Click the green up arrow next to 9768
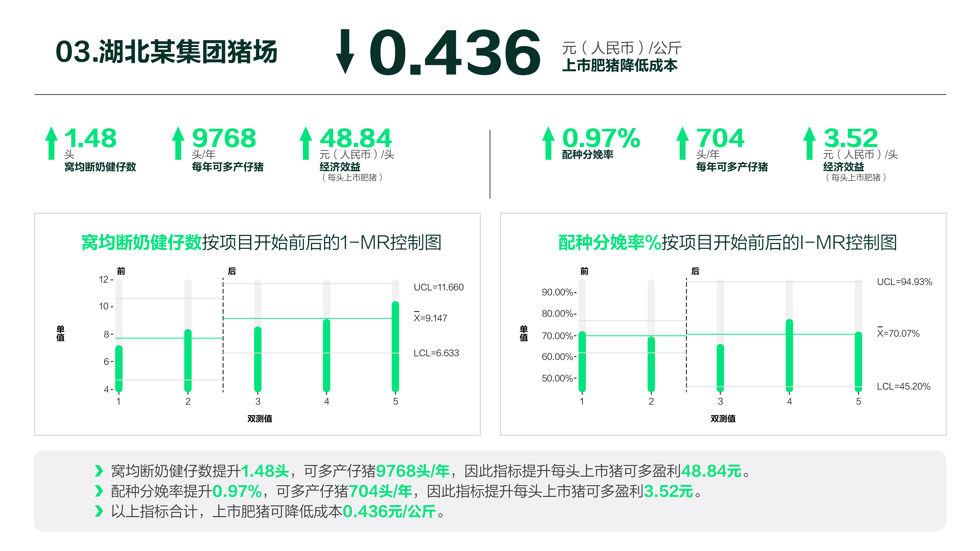 [x=178, y=143]
